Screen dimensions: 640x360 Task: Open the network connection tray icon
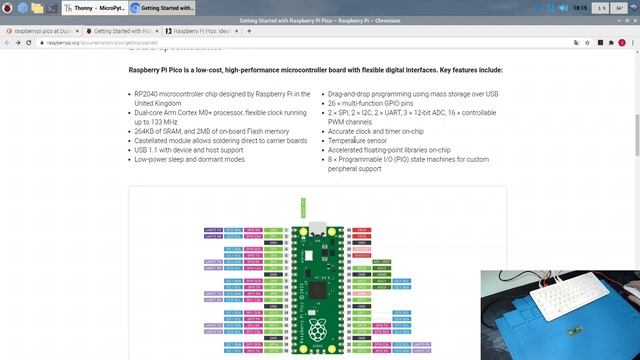(551, 8)
